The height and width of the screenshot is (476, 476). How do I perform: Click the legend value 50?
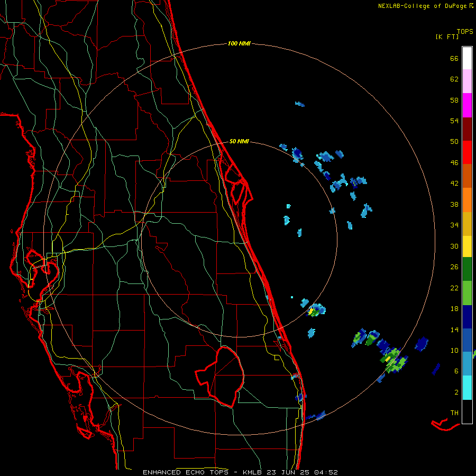454,141
